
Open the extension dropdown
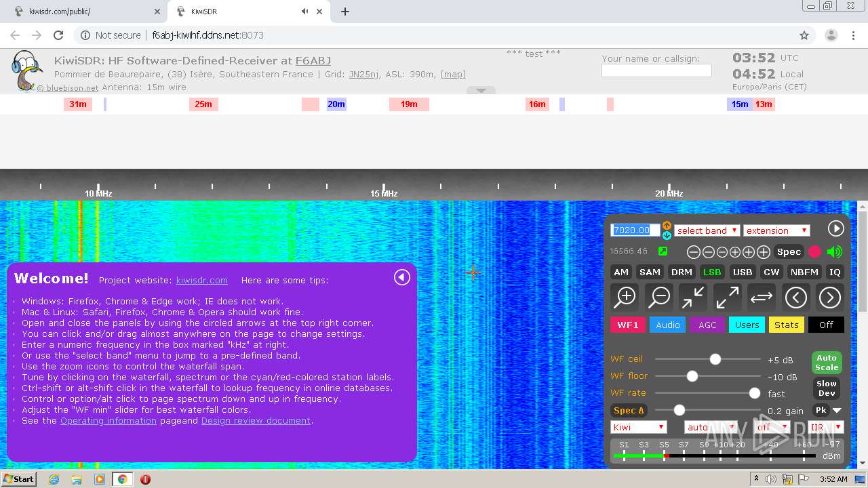tap(776, 230)
